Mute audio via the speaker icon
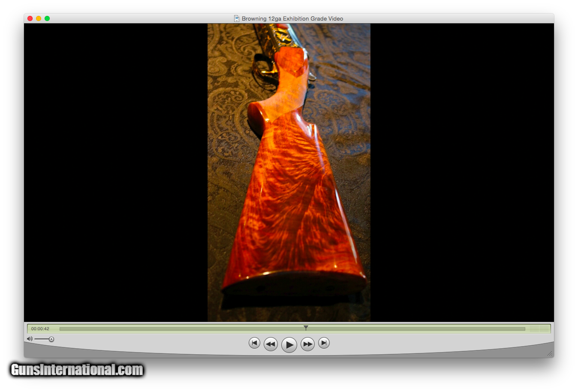 point(30,339)
